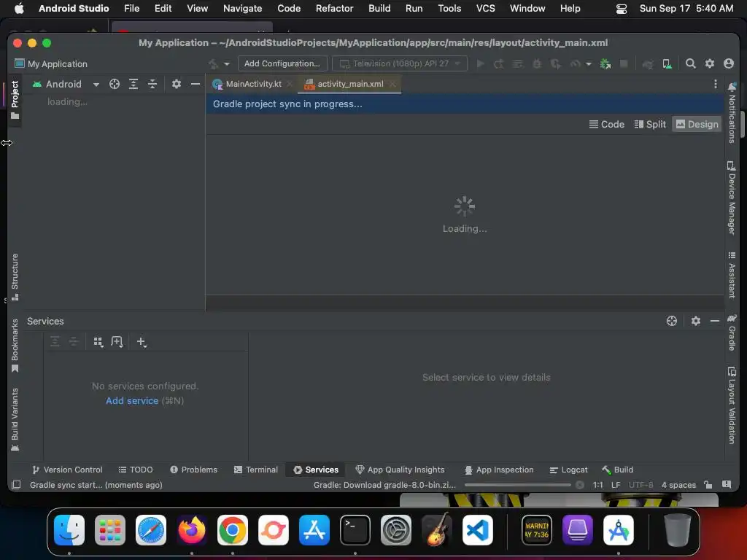Click Services navigate crosshair icon
This screenshot has height=560, width=747.
672,321
